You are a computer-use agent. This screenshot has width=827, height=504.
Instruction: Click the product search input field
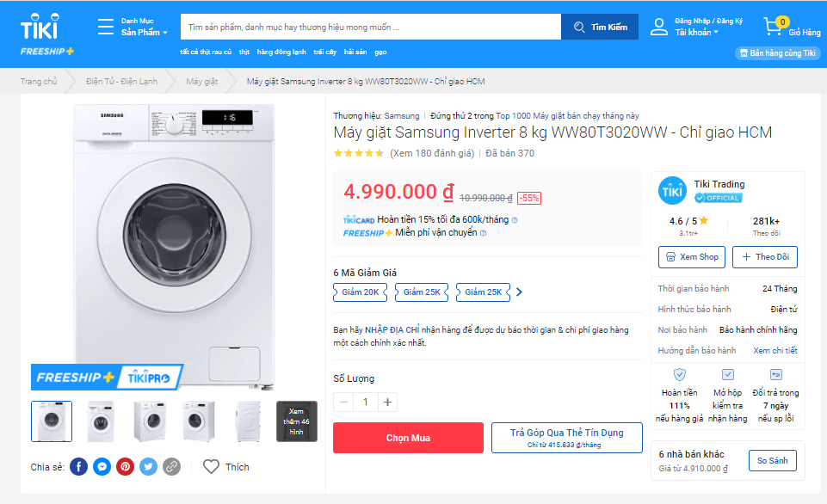pyautogui.click(x=370, y=27)
